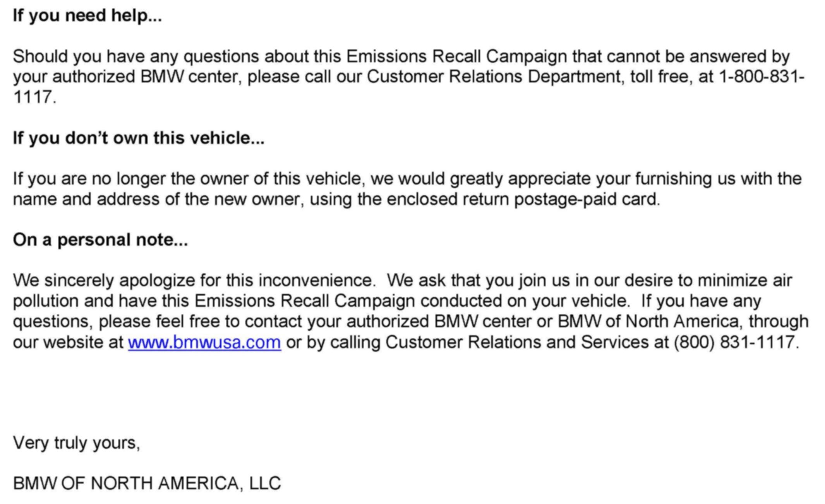The image size is (825, 504).
Task: Open the www.bmwusa.com hyperlink
Action: coord(204,343)
